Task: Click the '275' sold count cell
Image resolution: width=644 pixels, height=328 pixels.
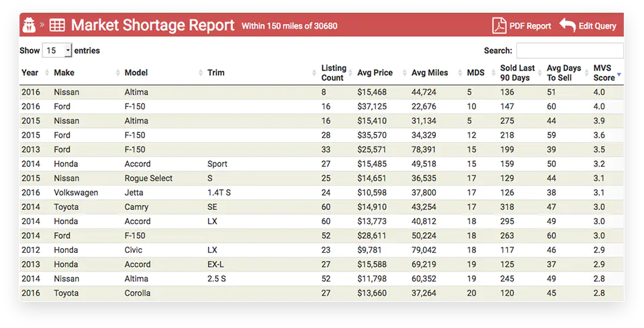Action: (507, 121)
